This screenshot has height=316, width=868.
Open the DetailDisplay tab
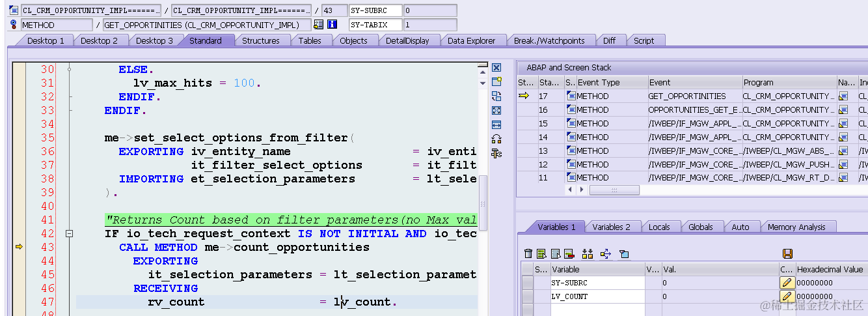(408, 40)
